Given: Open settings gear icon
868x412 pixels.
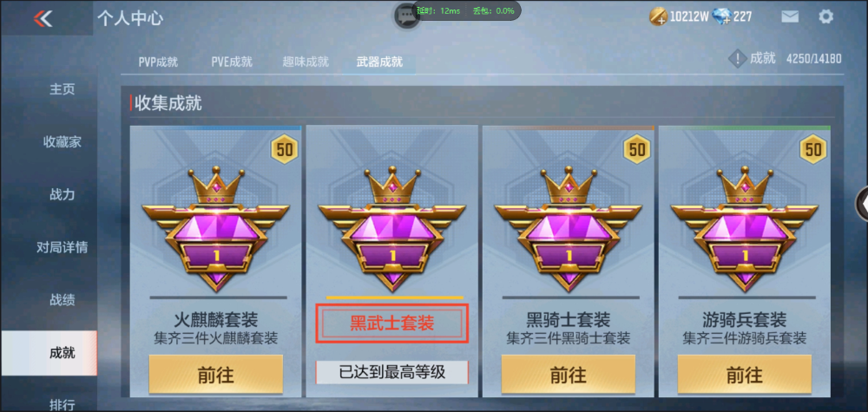Looking at the screenshot, I should point(825,16).
